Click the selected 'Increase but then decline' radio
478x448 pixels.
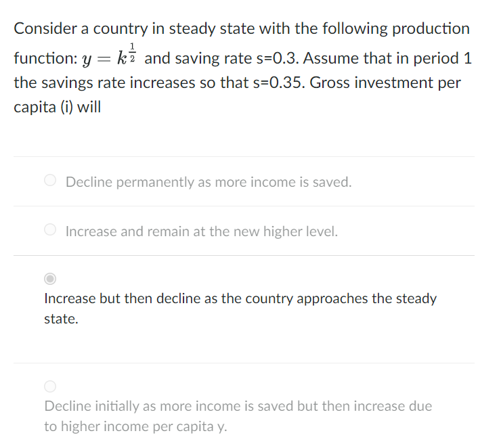(x=50, y=279)
